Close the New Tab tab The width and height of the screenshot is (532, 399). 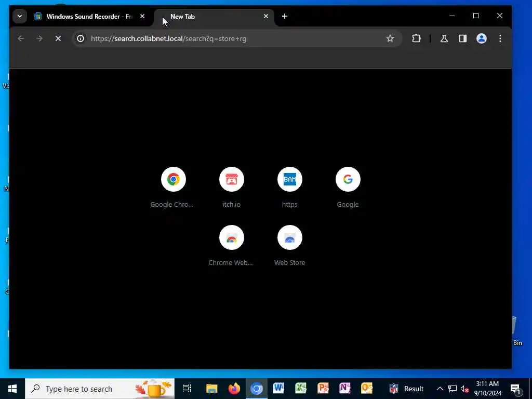point(266,16)
